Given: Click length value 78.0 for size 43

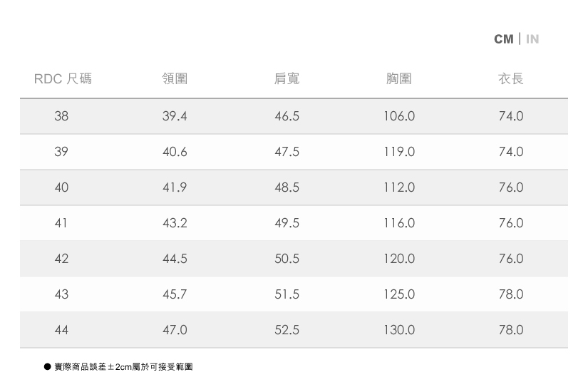Looking at the screenshot, I should (x=510, y=294).
